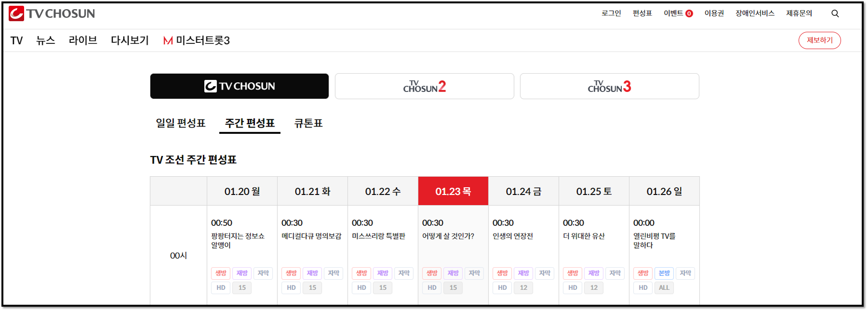Click the HD badge under 메디컬다큐 명의보감

click(x=291, y=287)
